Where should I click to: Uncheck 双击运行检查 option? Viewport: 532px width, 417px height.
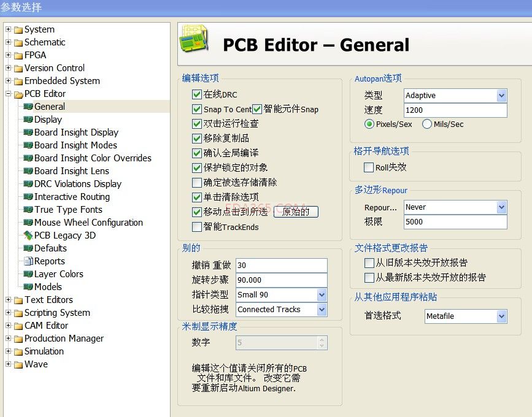197,124
